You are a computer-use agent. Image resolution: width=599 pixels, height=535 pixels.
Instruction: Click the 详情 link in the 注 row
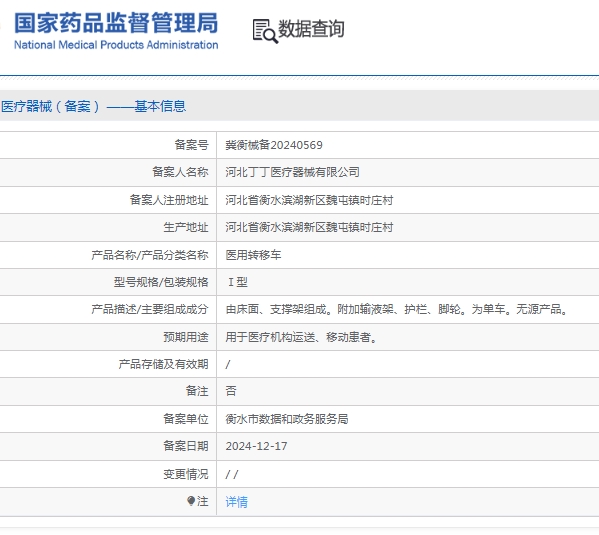coord(236,502)
